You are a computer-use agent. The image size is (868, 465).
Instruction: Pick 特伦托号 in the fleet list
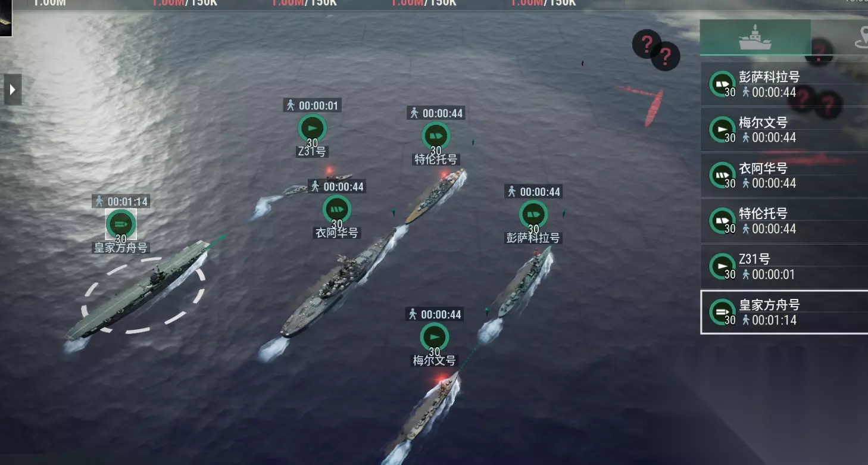[784, 221]
